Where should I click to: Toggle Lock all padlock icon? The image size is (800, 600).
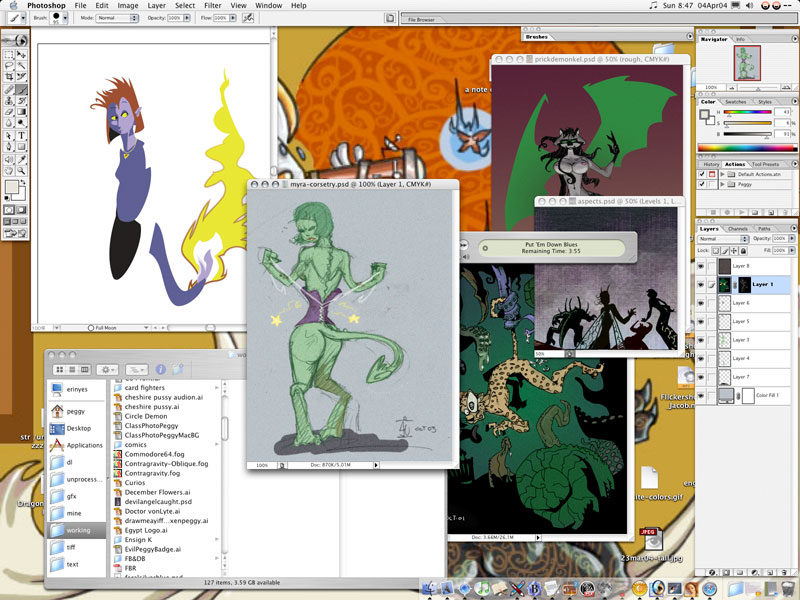[x=743, y=251]
